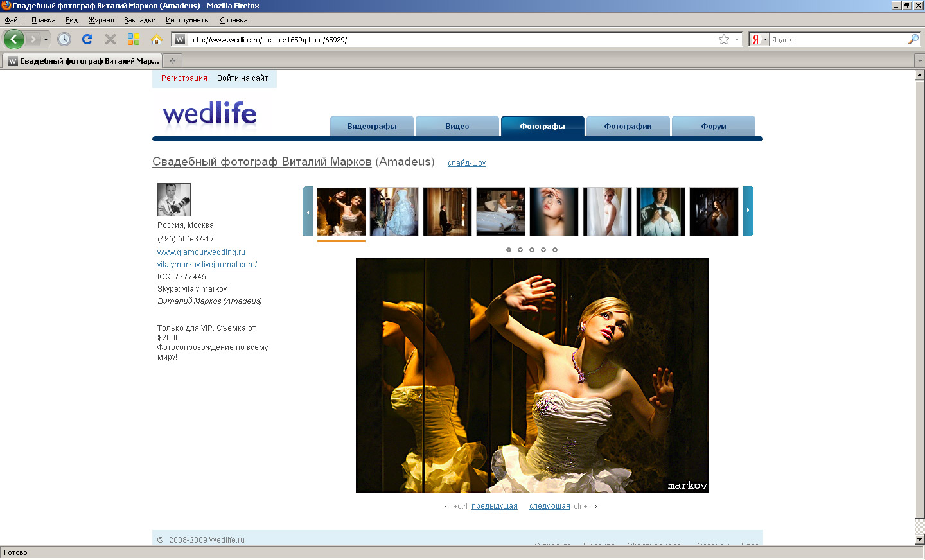Bookmark the page with the star icon
The width and height of the screenshot is (925, 560).
(724, 39)
